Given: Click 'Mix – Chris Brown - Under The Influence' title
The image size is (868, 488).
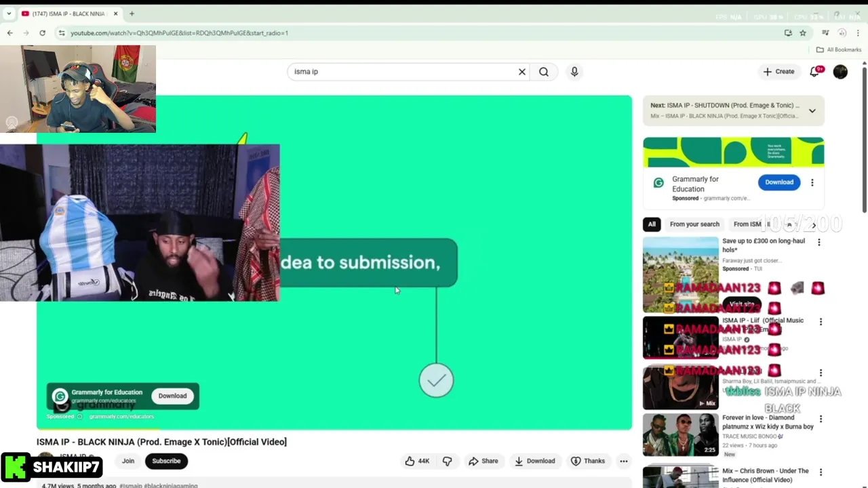Looking at the screenshot, I should pos(766,475).
